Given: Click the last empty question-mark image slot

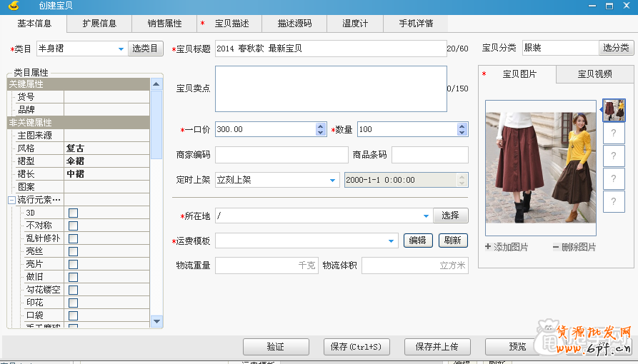Looking at the screenshot, I should pyautogui.click(x=614, y=201).
